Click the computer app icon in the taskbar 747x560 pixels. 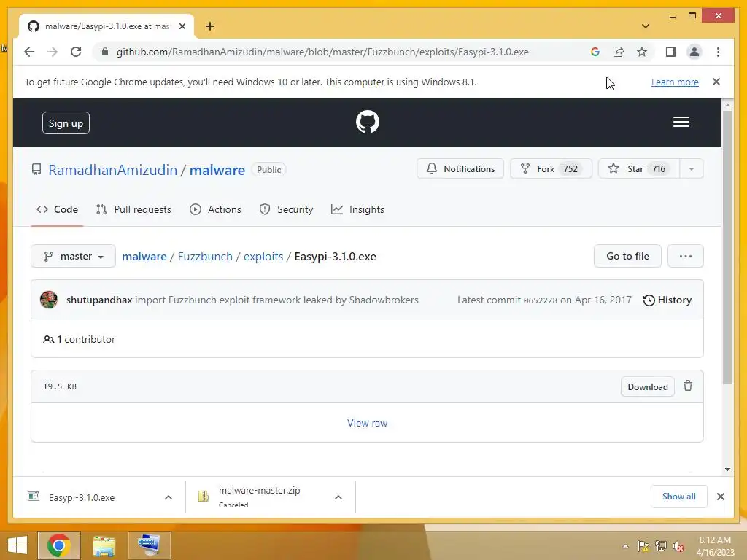(149, 545)
